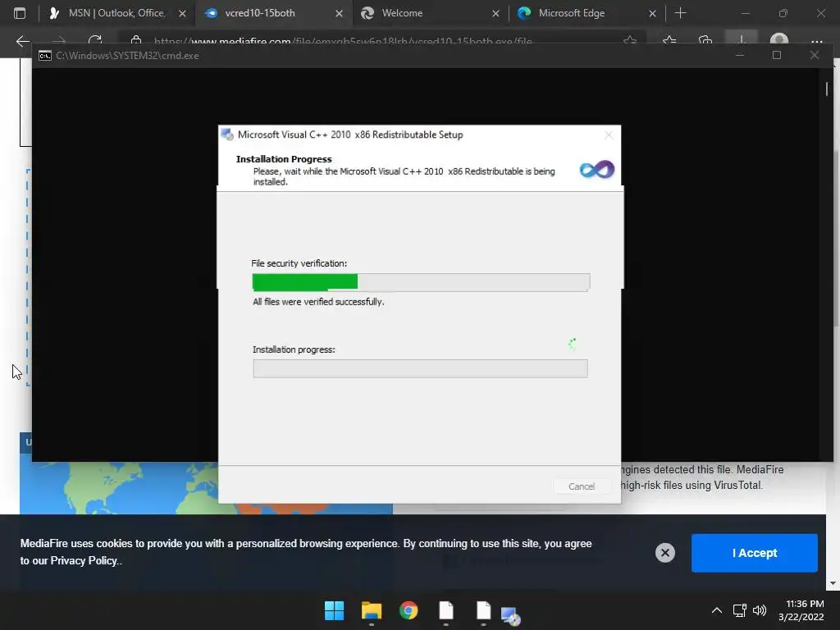Image resolution: width=840 pixels, height=630 pixels.
Task: Open second blank document taskbar icon
Action: click(483, 610)
